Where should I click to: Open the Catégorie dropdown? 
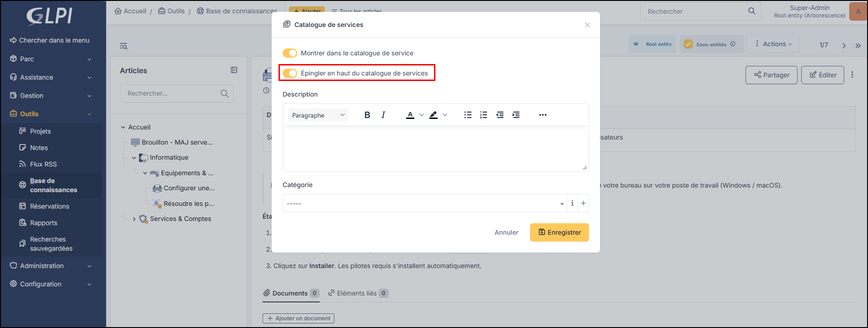pos(424,203)
